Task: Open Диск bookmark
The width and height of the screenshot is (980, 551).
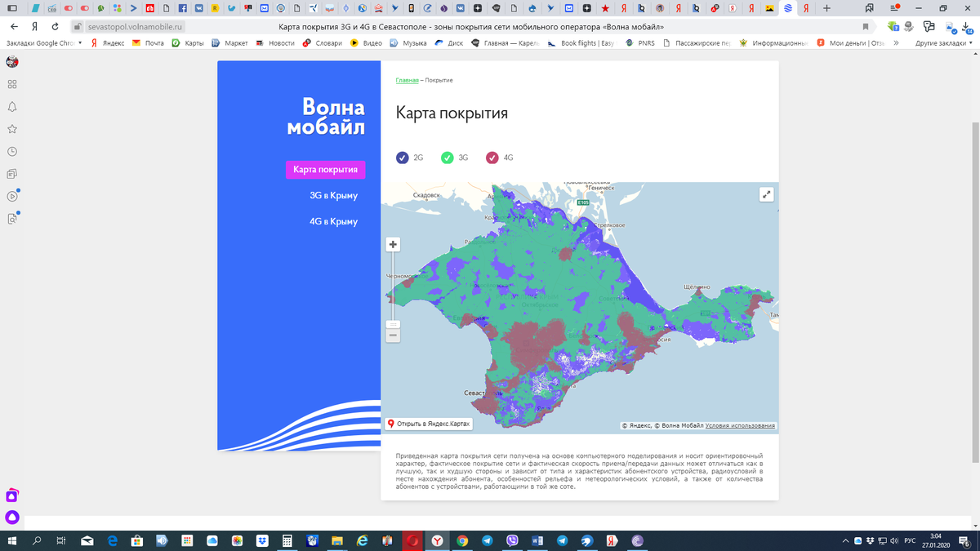Action: coord(448,42)
